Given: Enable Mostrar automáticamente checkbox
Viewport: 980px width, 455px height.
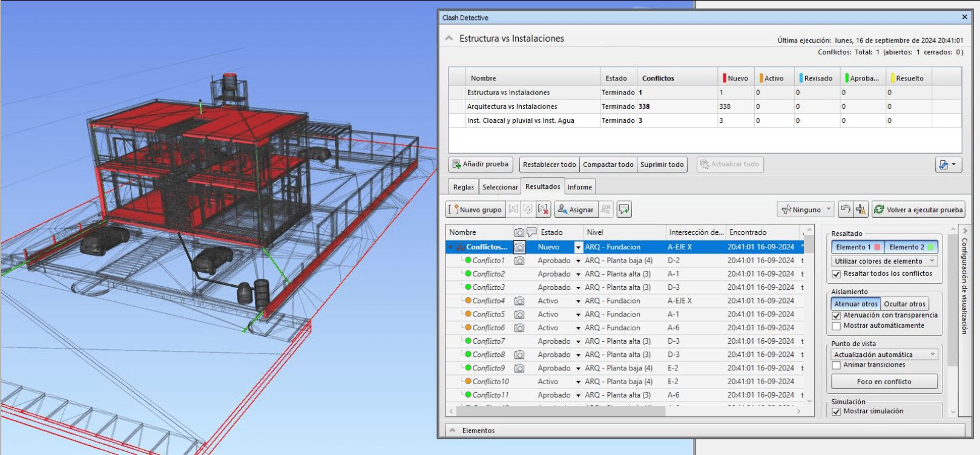Looking at the screenshot, I should tap(837, 326).
